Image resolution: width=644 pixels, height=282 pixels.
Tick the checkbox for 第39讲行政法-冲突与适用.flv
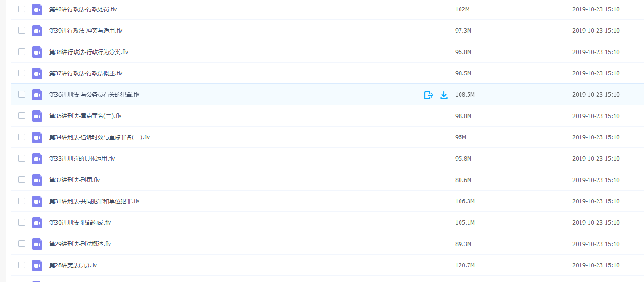(22, 30)
